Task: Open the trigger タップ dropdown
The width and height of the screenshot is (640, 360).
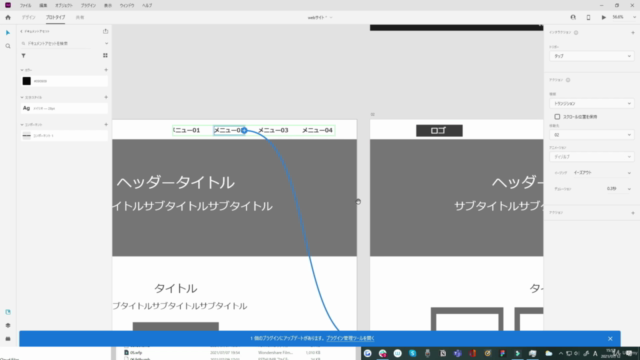Action: (591, 56)
